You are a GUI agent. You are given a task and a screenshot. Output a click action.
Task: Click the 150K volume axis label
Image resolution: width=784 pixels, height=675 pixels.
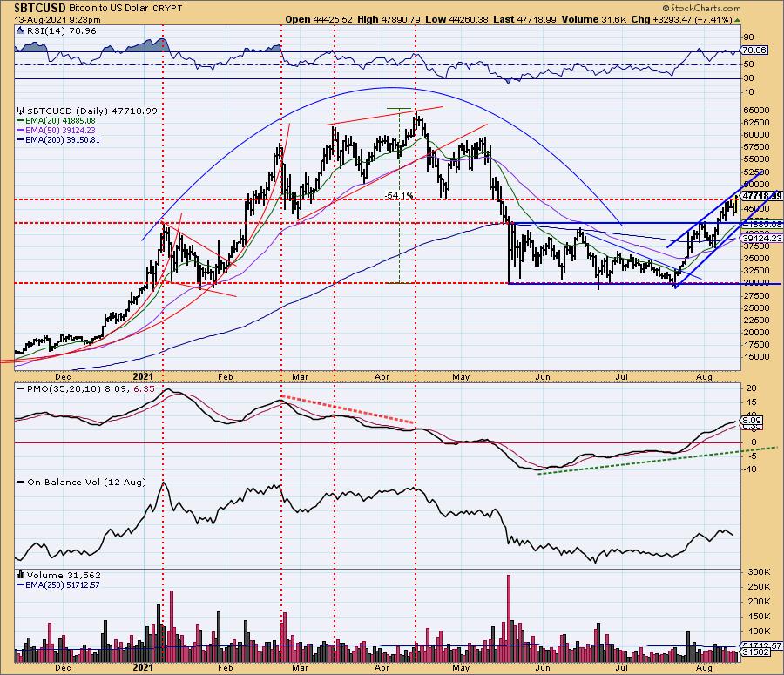pos(759,617)
